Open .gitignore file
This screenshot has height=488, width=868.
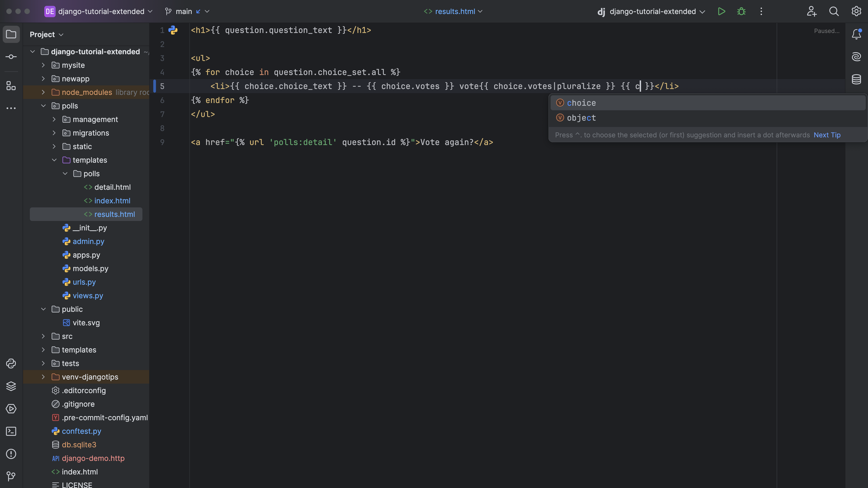coord(78,404)
